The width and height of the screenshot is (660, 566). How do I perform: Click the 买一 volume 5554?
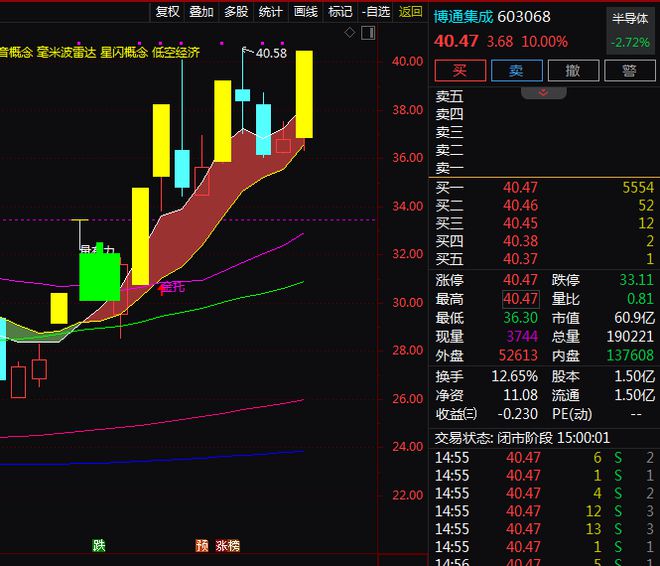point(638,188)
